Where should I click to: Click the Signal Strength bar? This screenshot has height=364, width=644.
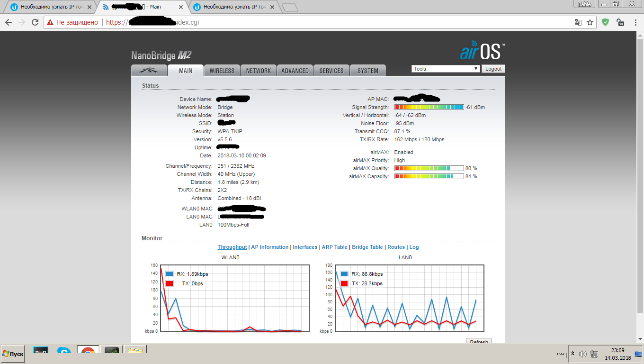(x=429, y=107)
